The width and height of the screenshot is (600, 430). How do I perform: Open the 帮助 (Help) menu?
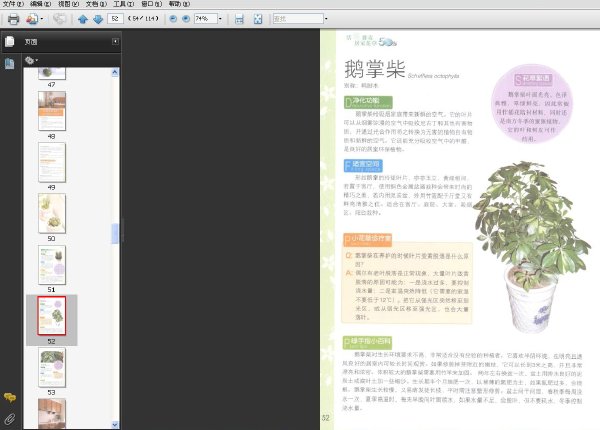click(179, 4)
